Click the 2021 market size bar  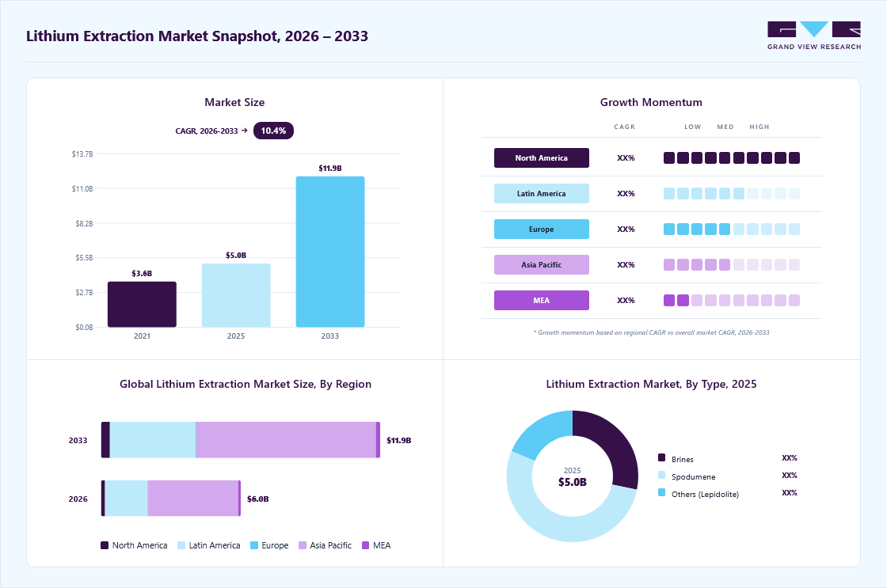[142, 304]
